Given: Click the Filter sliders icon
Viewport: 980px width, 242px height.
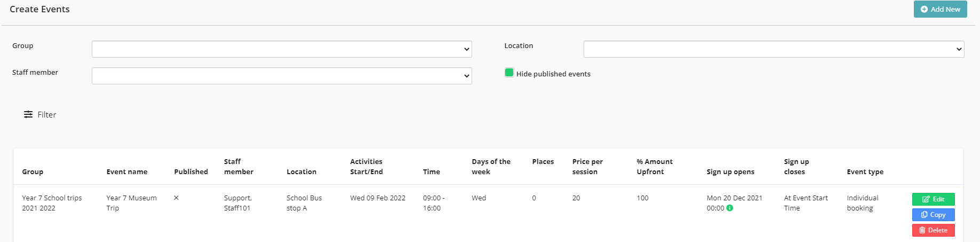Looking at the screenshot, I should coord(28,115).
